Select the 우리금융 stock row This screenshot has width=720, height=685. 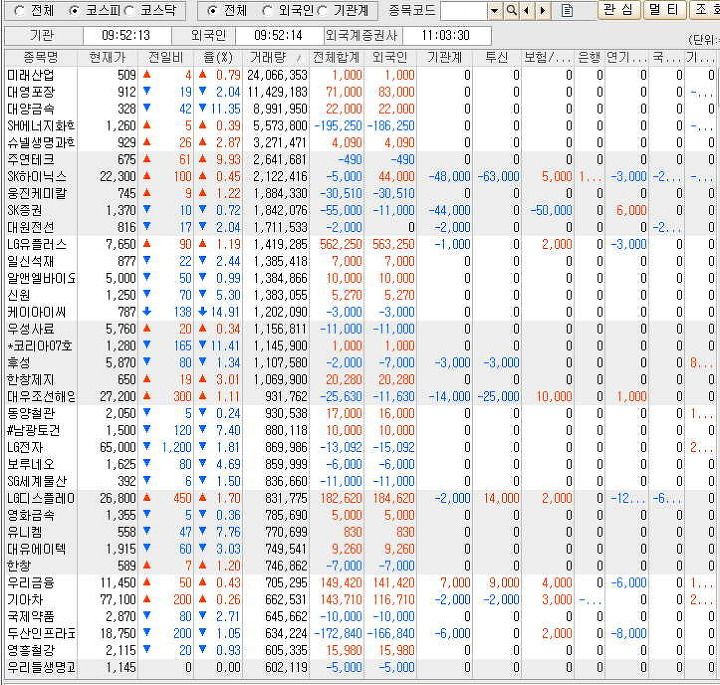click(360, 583)
